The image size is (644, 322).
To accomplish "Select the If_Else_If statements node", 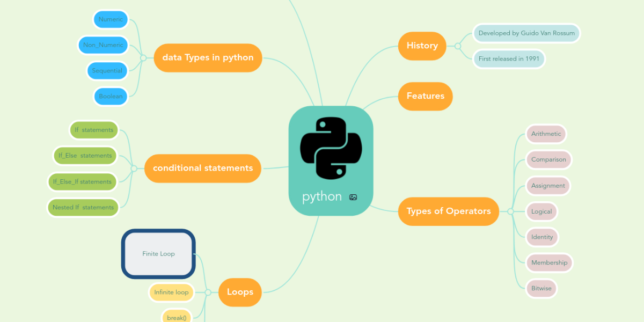I will tap(82, 181).
